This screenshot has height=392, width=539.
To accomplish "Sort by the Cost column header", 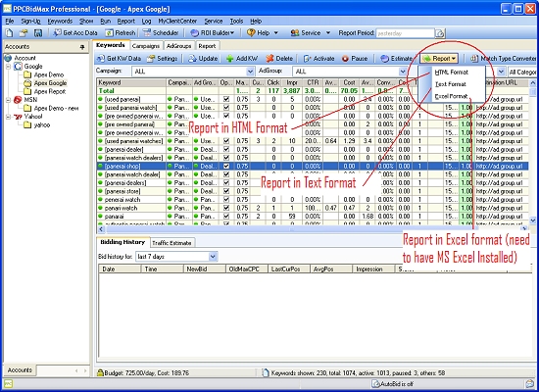I will (349, 82).
